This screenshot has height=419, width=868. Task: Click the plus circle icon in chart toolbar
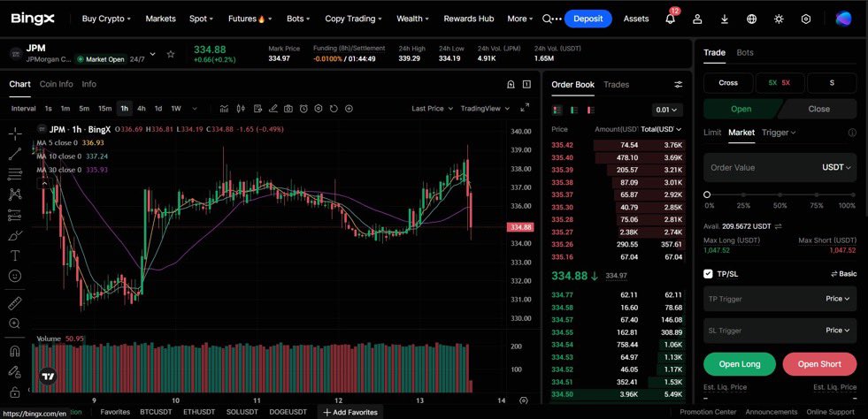pos(349,109)
